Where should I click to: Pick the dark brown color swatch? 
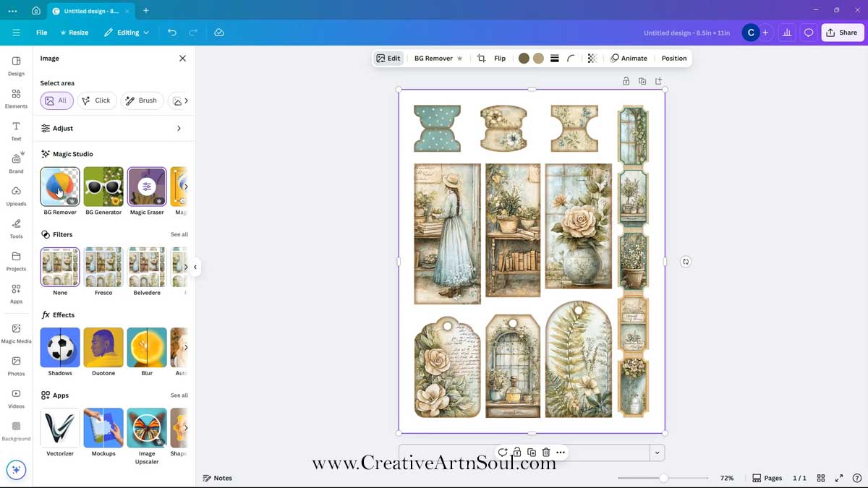coord(524,59)
